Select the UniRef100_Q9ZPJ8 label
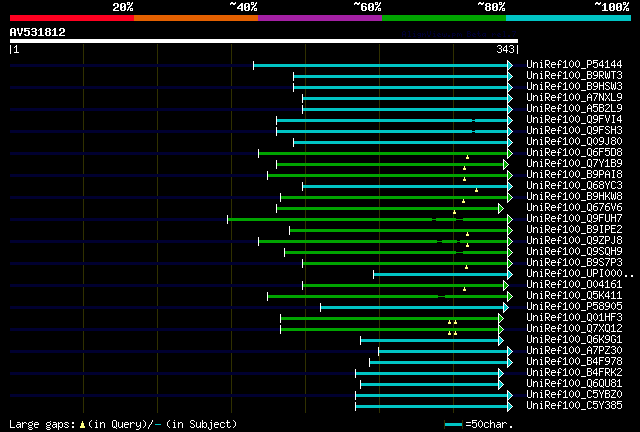The width and height of the screenshot is (640, 432). point(574,240)
